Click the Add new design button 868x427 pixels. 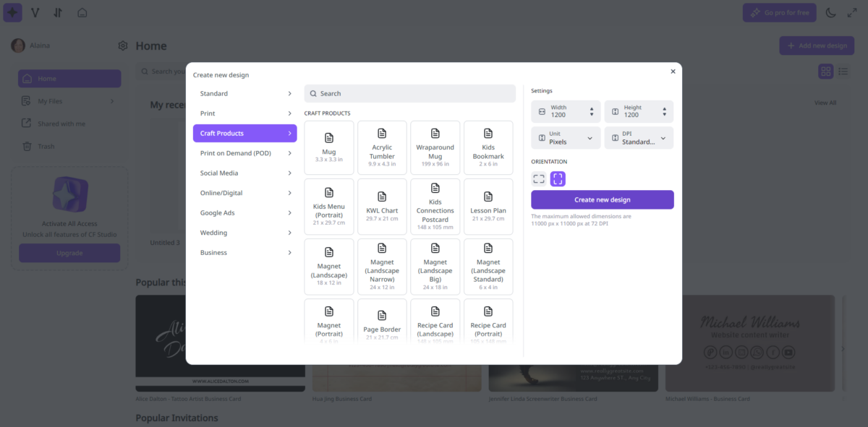(x=817, y=46)
